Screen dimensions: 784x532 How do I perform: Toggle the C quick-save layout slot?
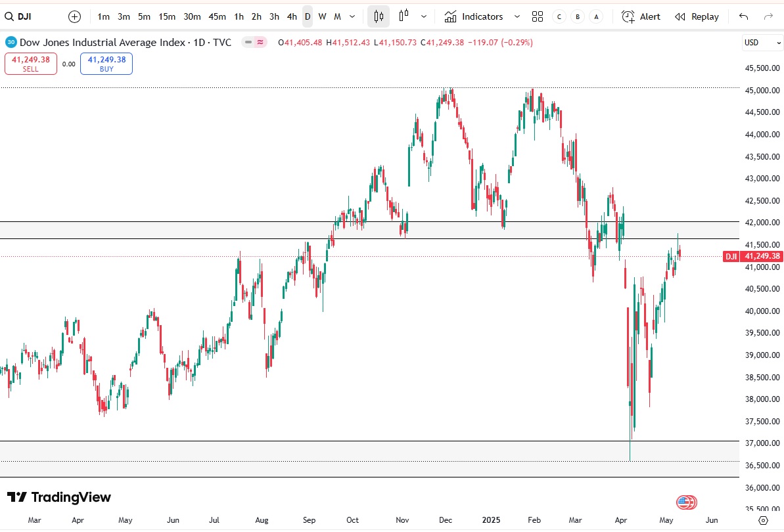[x=558, y=16]
